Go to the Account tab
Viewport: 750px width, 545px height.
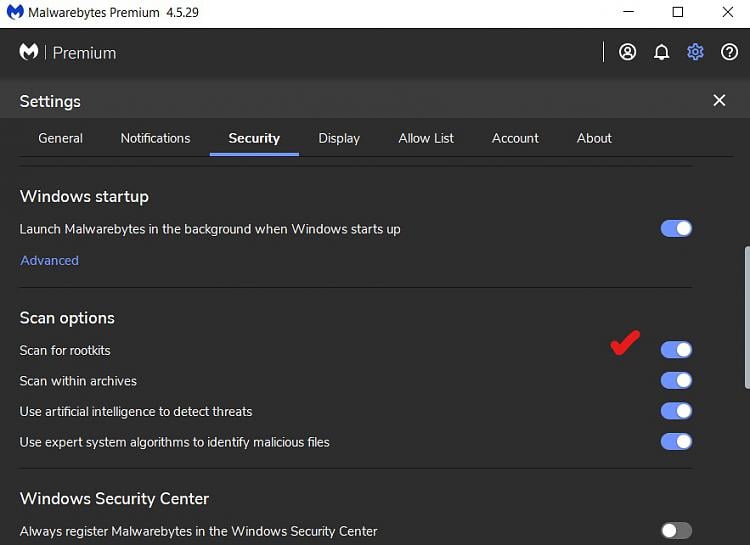[515, 138]
